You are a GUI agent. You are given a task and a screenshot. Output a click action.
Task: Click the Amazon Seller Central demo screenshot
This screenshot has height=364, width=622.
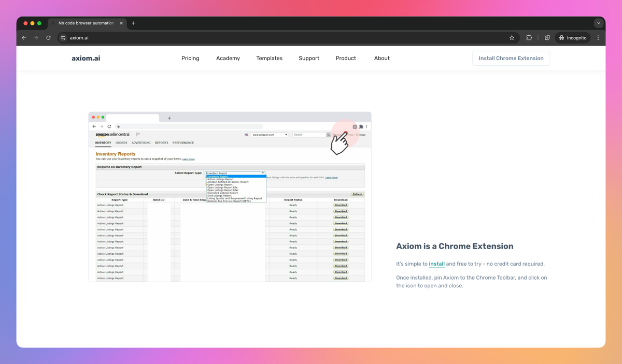pyautogui.click(x=230, y=197)
